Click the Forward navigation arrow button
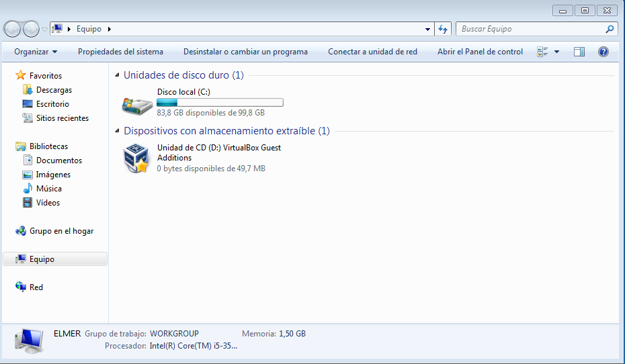The height and width of the screenshot is (364, 625). click(31, 29)
